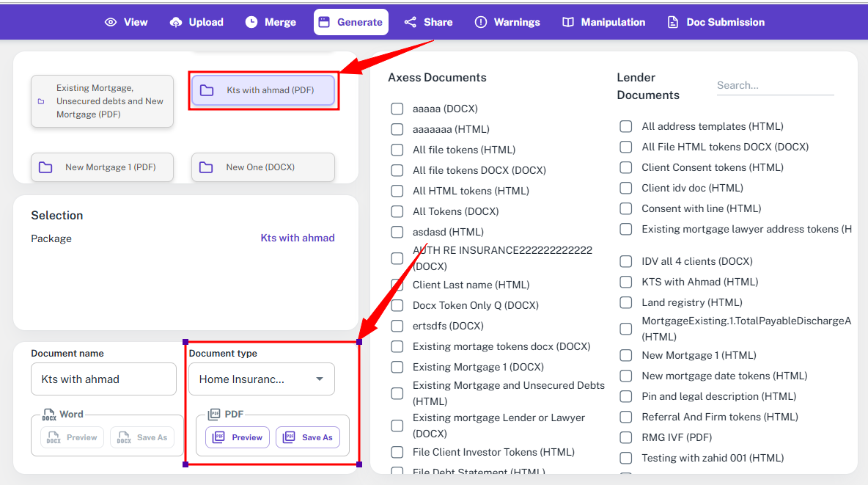The width and height of the screenshot is (868, 485).
Task: Click the Share network icon
Action: [411, 22]
